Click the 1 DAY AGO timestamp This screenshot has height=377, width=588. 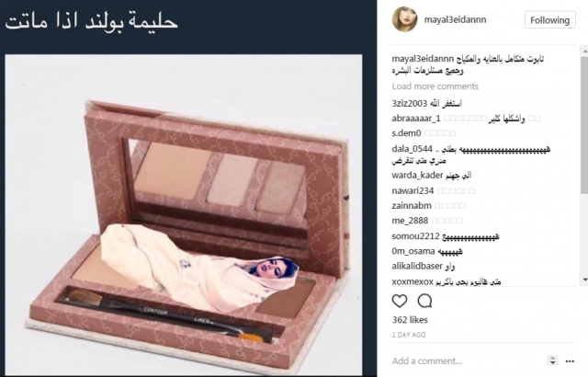pyautogui.click(x=409, y=335)
